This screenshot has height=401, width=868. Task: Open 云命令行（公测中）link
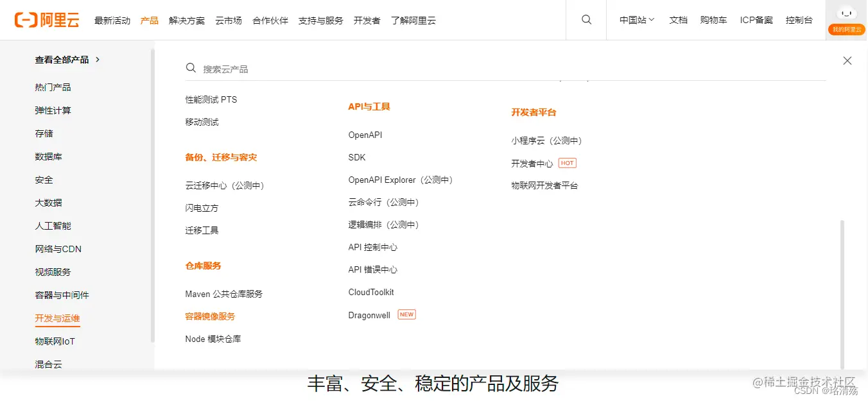(384, 202)
